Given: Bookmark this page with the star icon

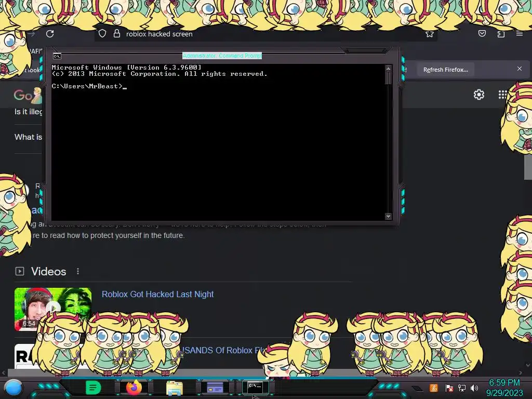Looking at the screenshot, I should click(430, 34).
